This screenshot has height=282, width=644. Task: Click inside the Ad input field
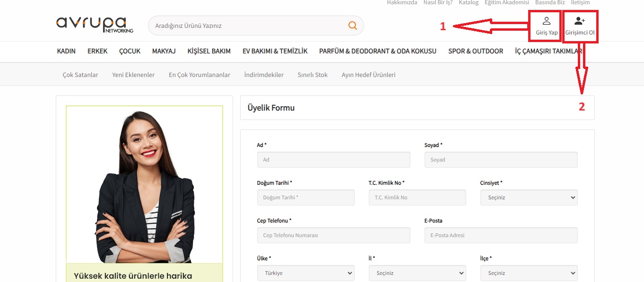(x=333, y=160)
